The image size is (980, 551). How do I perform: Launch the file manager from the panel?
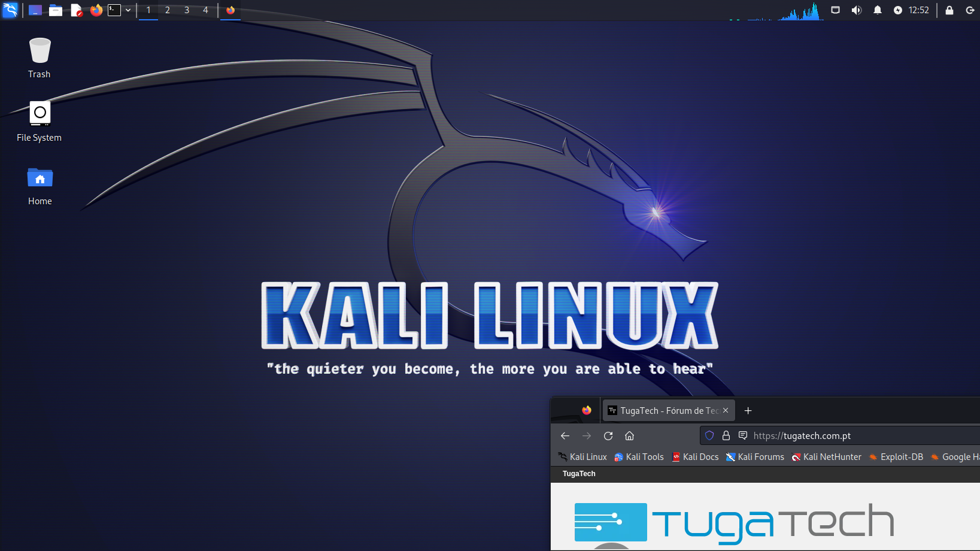point(56,10)
